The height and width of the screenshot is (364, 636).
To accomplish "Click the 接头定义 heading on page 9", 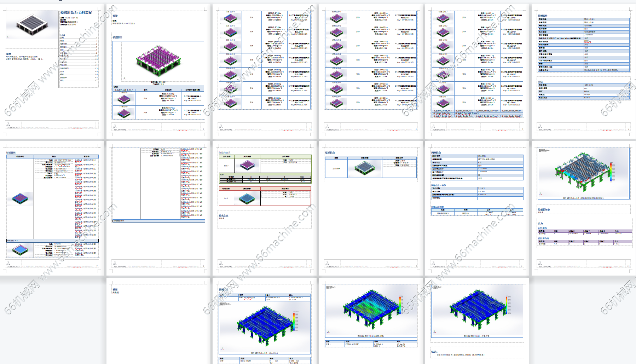I will tap(224, 215).
